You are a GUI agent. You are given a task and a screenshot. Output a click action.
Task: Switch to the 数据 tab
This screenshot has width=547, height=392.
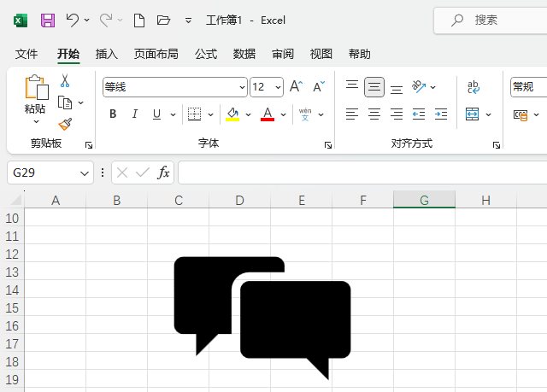(x=244, y=54)
